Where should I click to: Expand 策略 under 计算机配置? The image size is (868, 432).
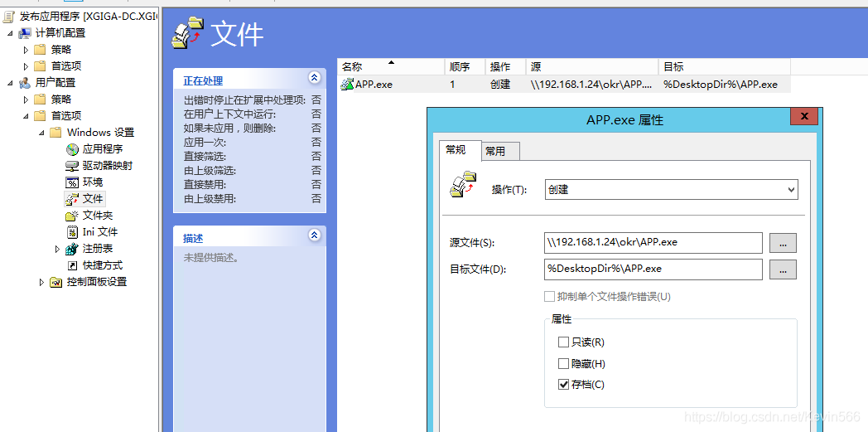[26, 50]
